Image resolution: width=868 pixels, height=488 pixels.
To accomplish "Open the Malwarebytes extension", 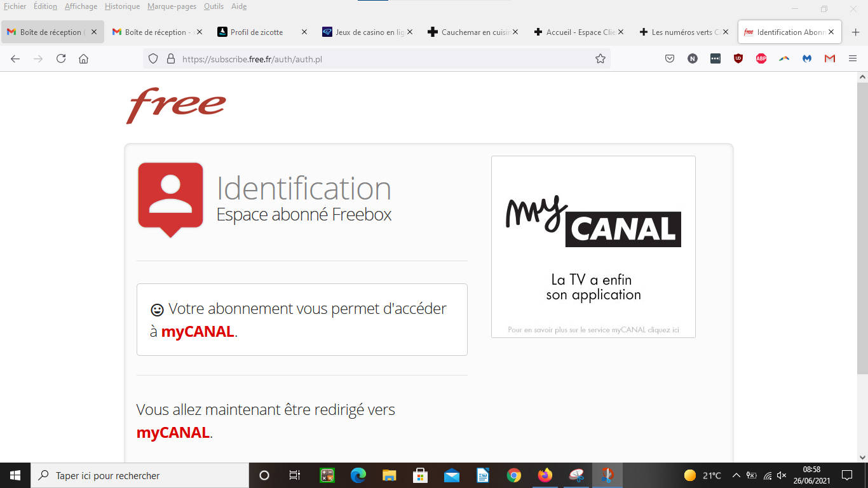I will [807, 58].
